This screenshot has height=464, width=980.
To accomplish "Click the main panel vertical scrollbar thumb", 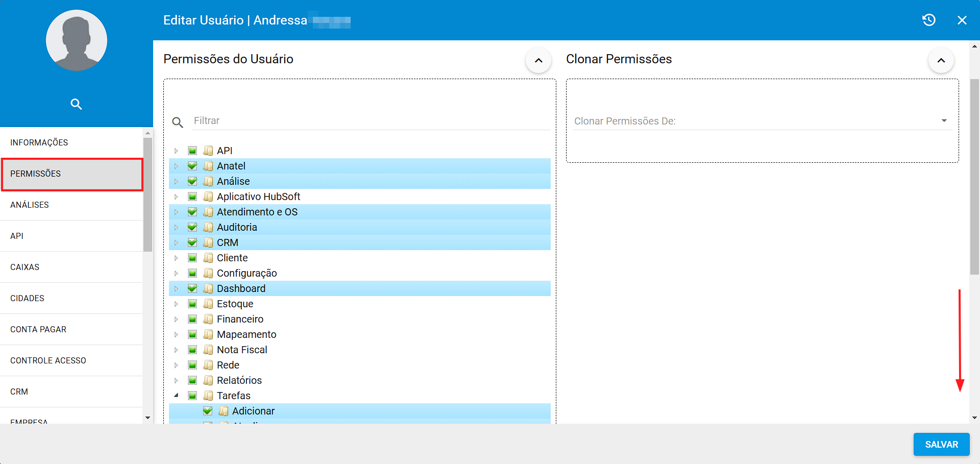I will click(x=974, y=177).
